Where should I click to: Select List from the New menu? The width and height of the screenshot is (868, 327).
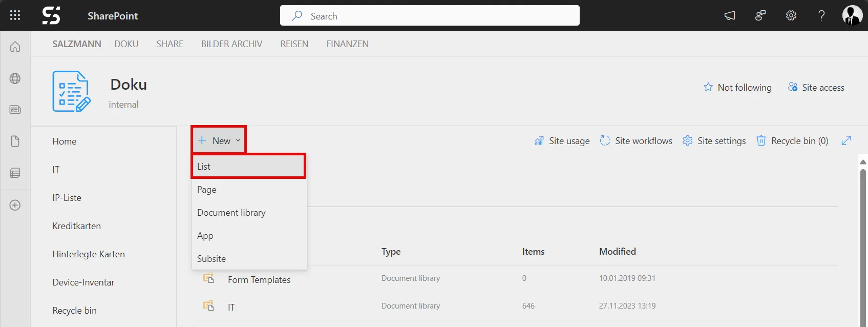[249, 166]
